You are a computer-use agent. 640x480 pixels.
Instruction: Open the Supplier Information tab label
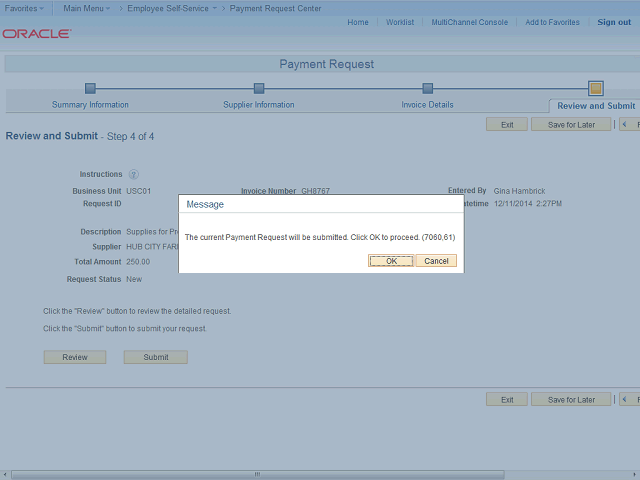(x=259, y=105)
